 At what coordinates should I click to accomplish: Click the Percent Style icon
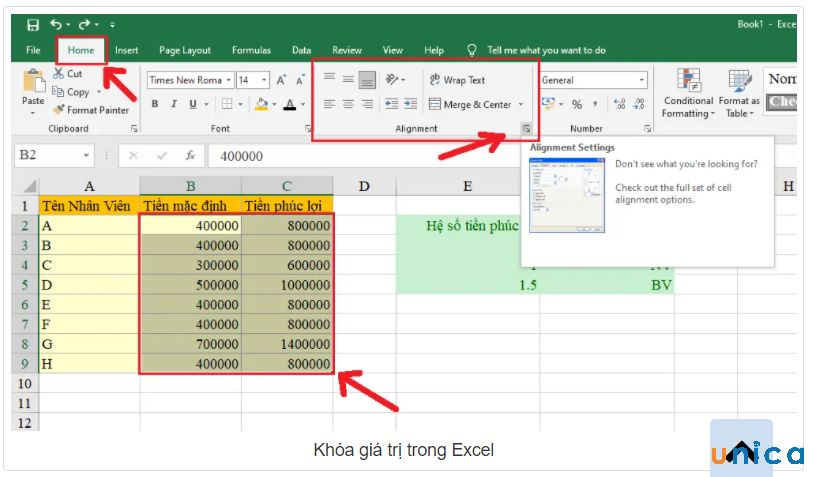577,104
